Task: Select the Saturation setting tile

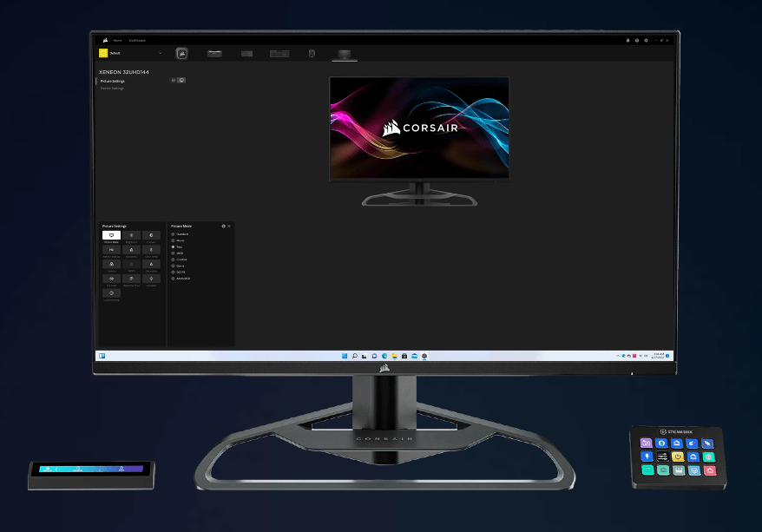Action: (x=151, y=264)
